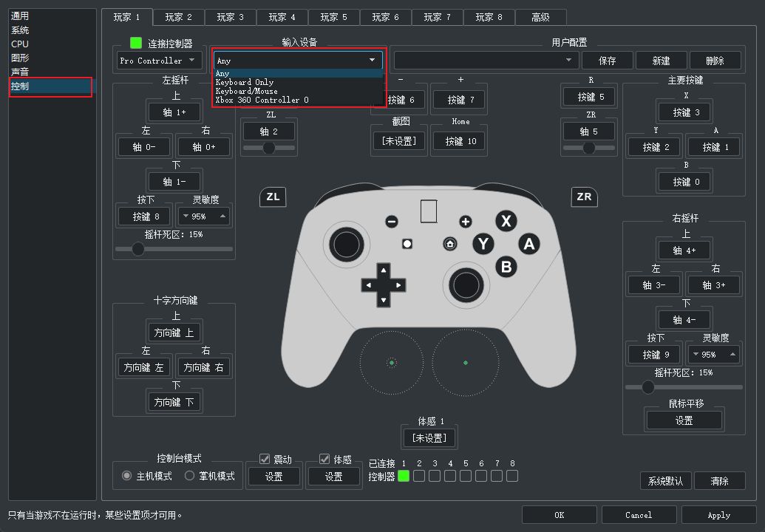Toggle the 体感 motion checkbox
This screenshot has height=532, width=765.
click(325, 459)
